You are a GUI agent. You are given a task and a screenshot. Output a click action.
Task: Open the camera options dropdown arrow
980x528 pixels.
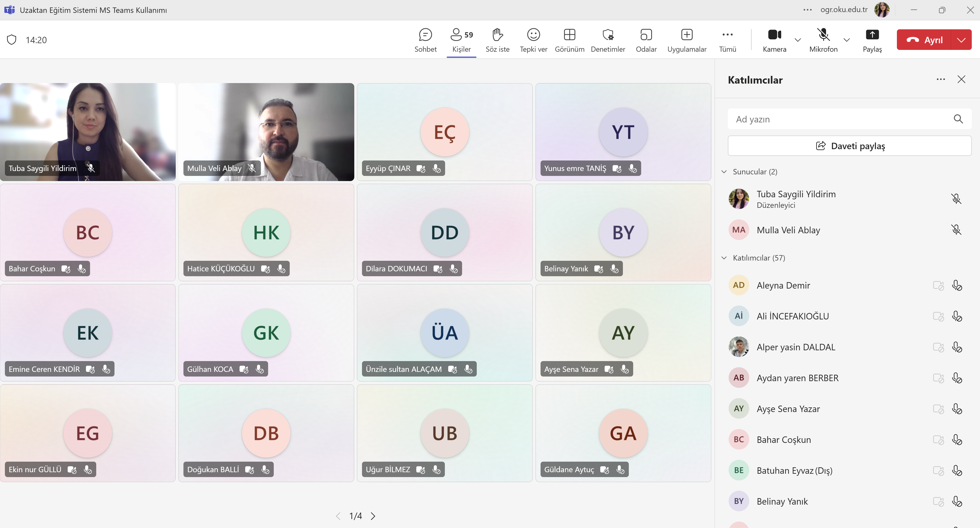click(x=798, y=40)
